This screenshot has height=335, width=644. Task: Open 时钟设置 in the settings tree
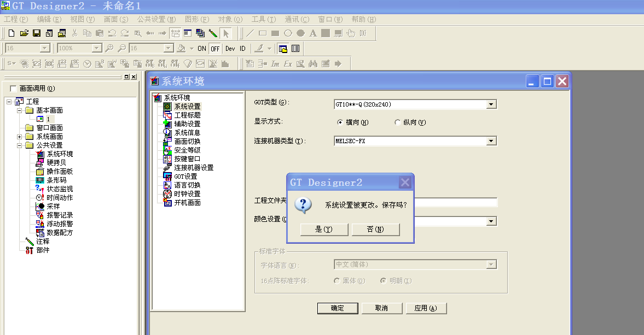[x=187, y=194]
